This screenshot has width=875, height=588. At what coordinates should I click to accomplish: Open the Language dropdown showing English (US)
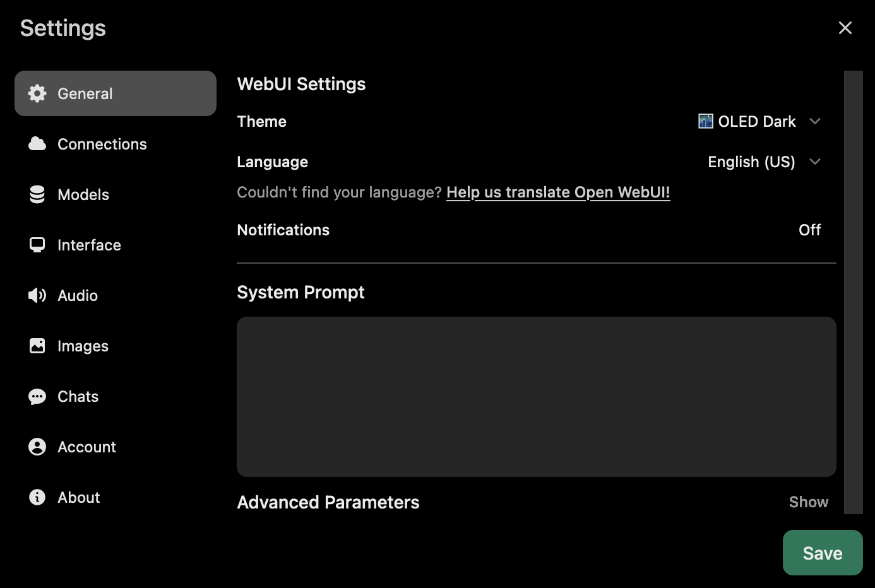pos(764,162)
